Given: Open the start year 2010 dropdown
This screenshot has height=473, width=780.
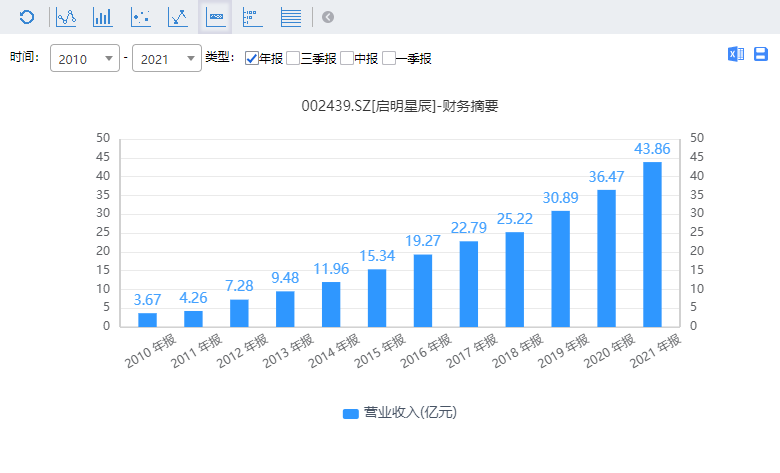Looking at the screenshot, I should pyautogui.click(x=84, y=59).
